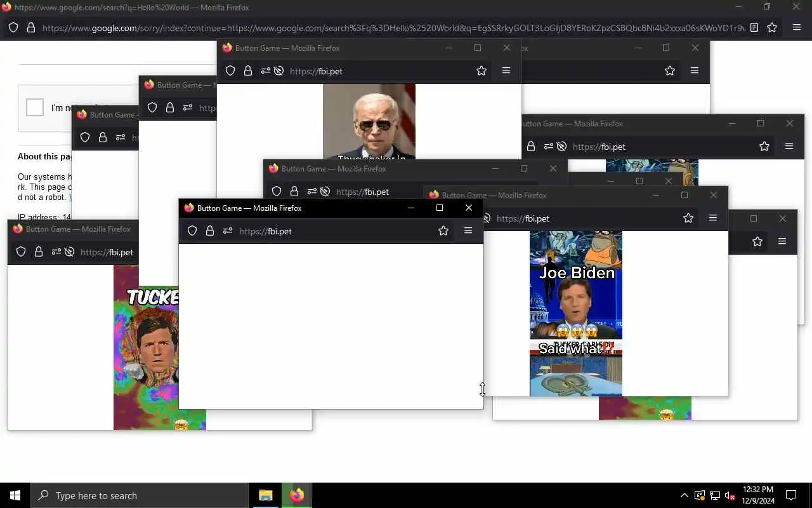Focus the google.com/sorry address bar

(393, 28)
